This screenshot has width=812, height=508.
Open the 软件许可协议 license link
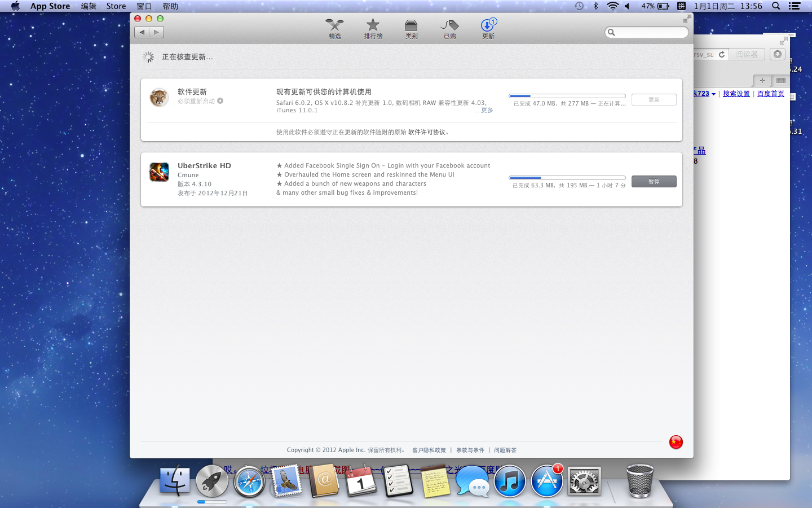(426, 132)
